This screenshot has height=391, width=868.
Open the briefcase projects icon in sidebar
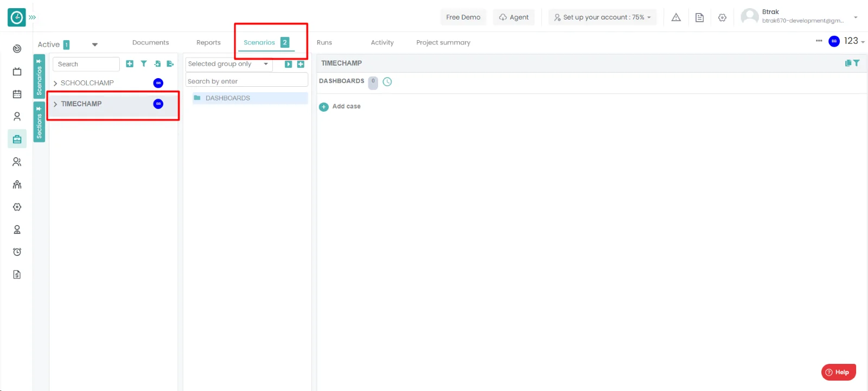(x=17, y=139)
